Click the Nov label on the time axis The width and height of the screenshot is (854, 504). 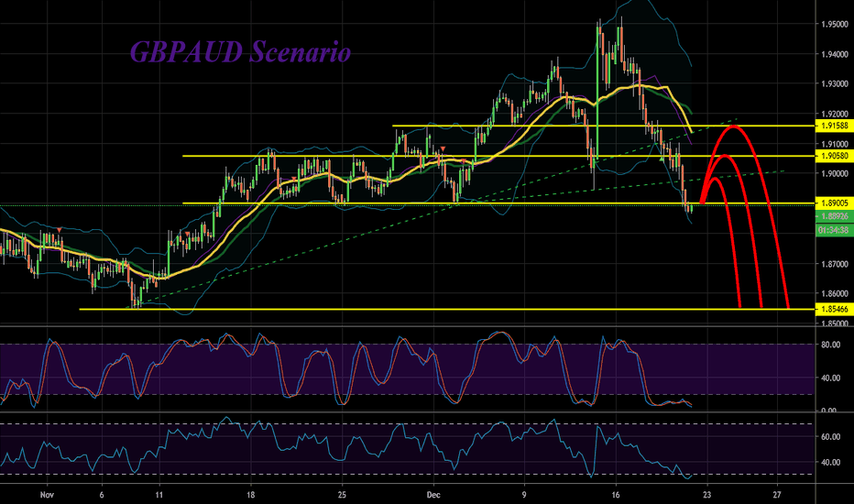[x=47, y=492]
